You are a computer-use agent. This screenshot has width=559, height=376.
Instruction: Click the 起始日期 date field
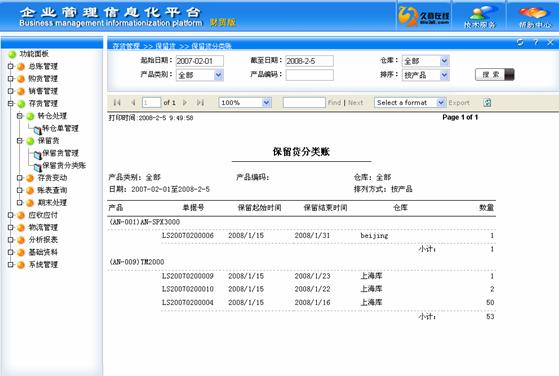[x=200, y=61]
